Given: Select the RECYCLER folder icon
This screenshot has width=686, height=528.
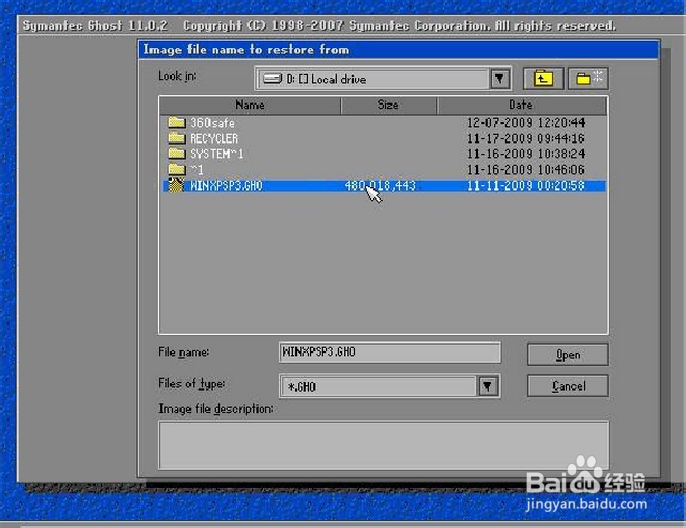Looking at the screenshot, I should [177, 138].
